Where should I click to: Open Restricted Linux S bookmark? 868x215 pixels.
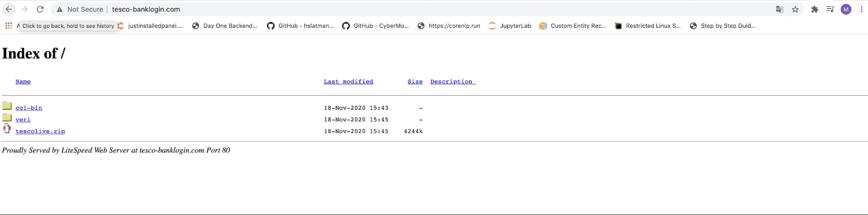click(x=648, y=26)
